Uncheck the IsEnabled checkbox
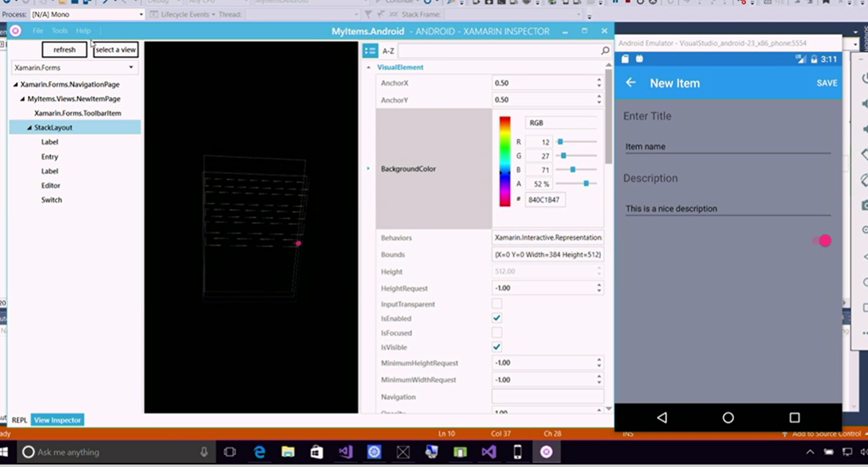Screen dimensions: 868x467 pyautogui.click(x=497, y=318)
